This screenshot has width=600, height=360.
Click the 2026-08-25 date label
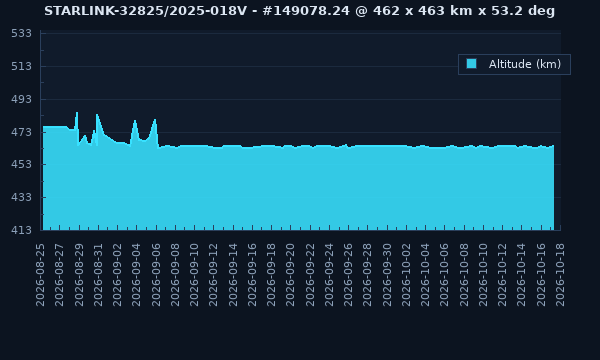[41, 275]
